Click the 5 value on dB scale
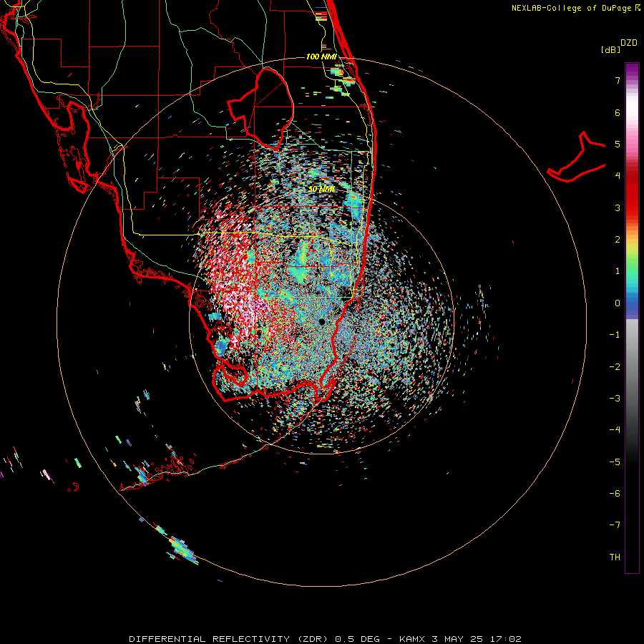This screenshot has height=644, width=644. [x=618, y=144]
